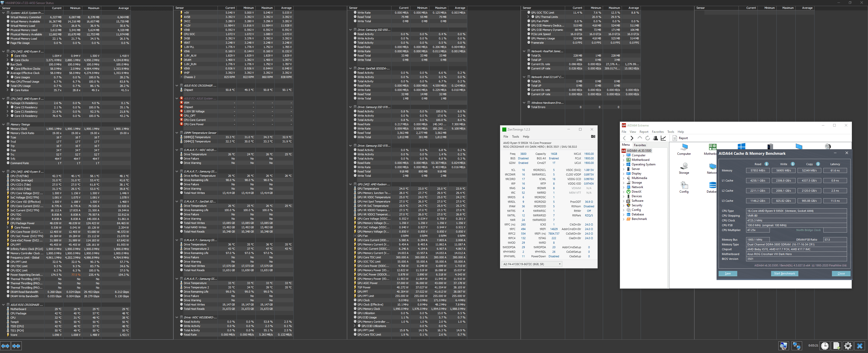Click AIDA64 up-level arrow icon
The image size is (868, 353).
tap(640, 138)
